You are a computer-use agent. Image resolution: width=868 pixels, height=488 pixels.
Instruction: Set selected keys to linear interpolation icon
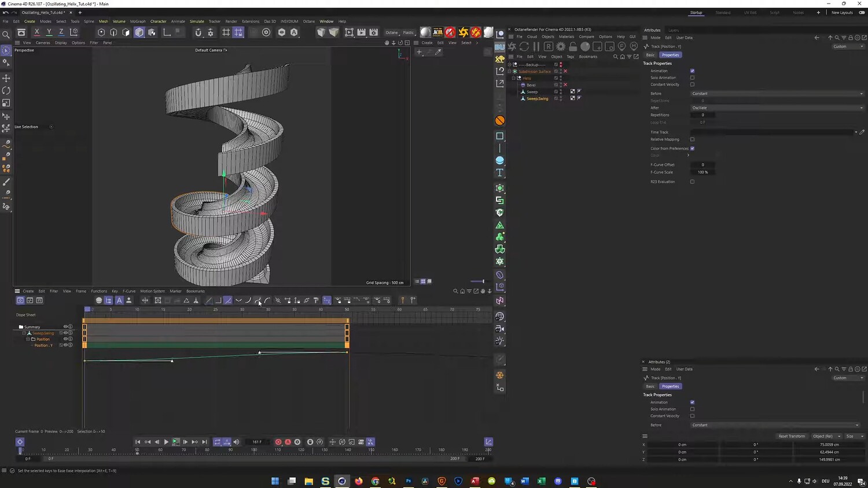(209, 300)
